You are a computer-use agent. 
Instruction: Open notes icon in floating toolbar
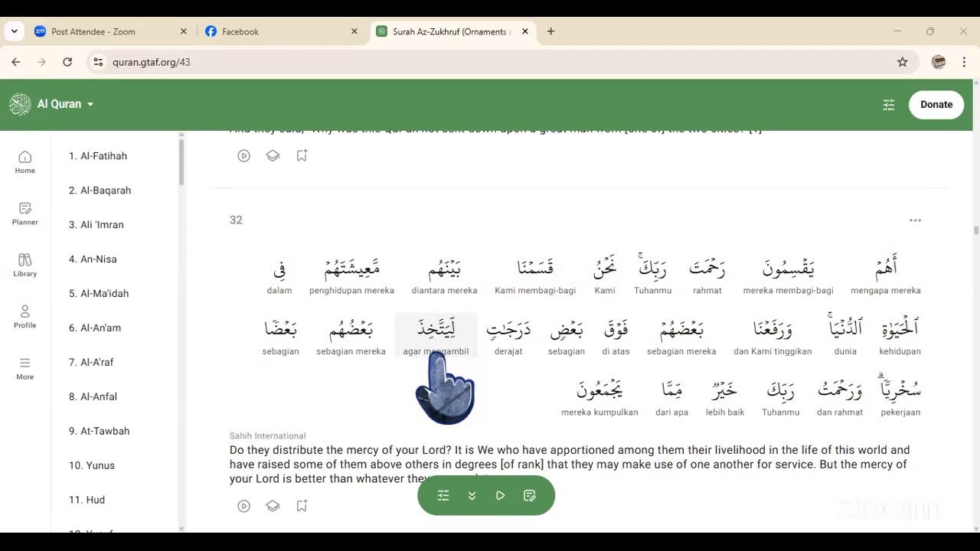(529, 496)
